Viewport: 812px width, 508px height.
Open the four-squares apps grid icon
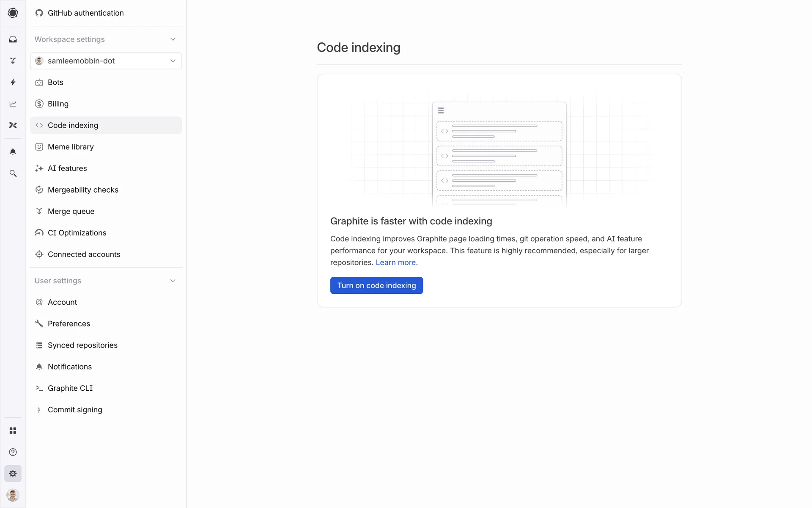click(13, 431)
